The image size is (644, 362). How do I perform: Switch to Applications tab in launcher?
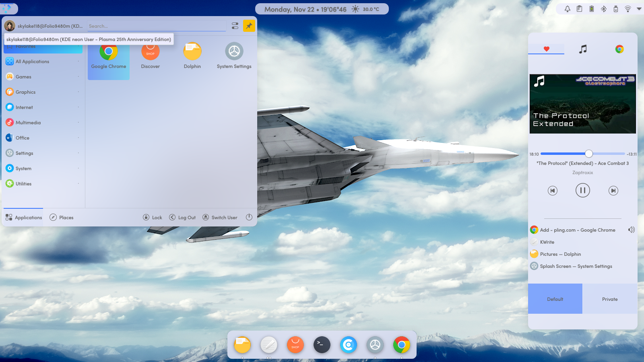[x=23, y=217]
